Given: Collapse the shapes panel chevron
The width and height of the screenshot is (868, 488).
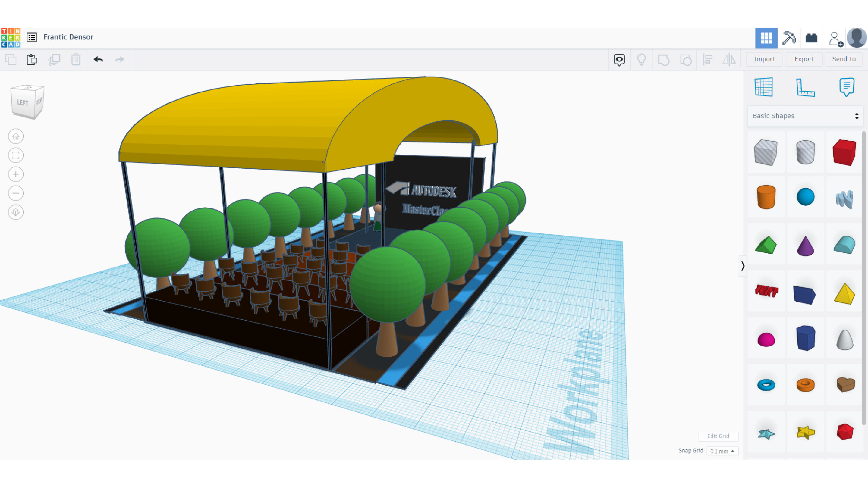Looking at the screenshot, I should 743,266.
